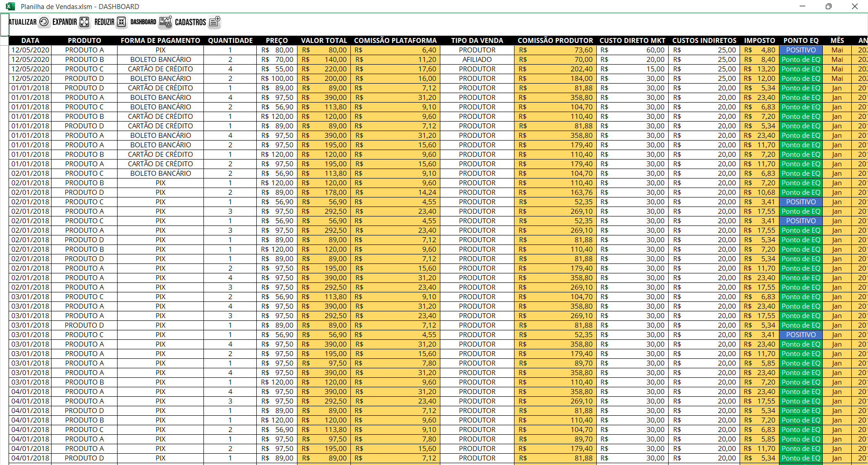Click the EXPANDIR outward-arrows icon

[x=85, y=22]
